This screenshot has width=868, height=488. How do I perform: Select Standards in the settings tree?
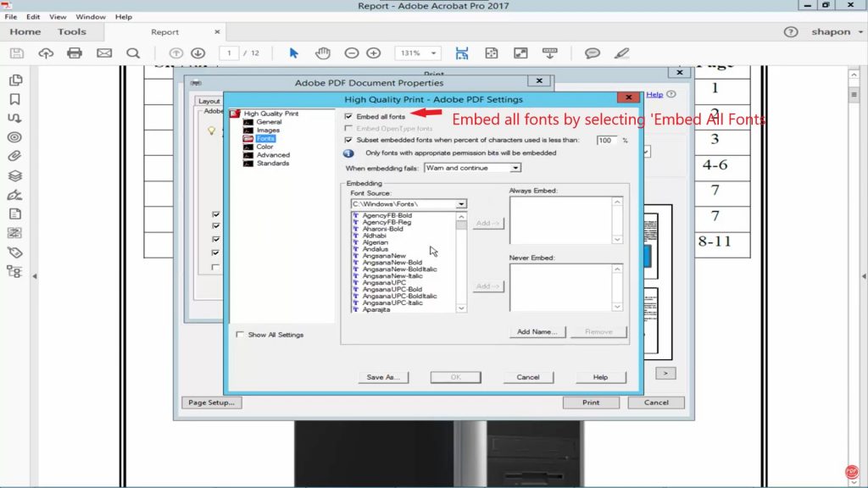(x=273, y=164)
